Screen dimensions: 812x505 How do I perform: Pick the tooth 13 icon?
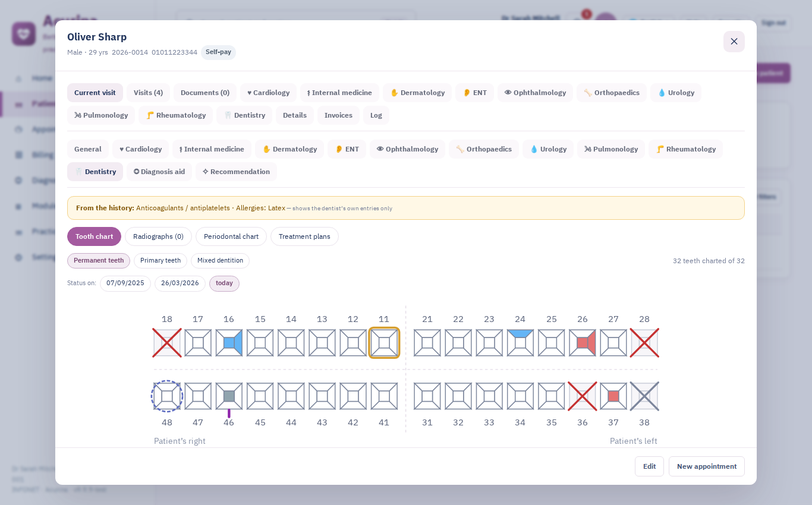pyautogui.click(x=322, y=343)
